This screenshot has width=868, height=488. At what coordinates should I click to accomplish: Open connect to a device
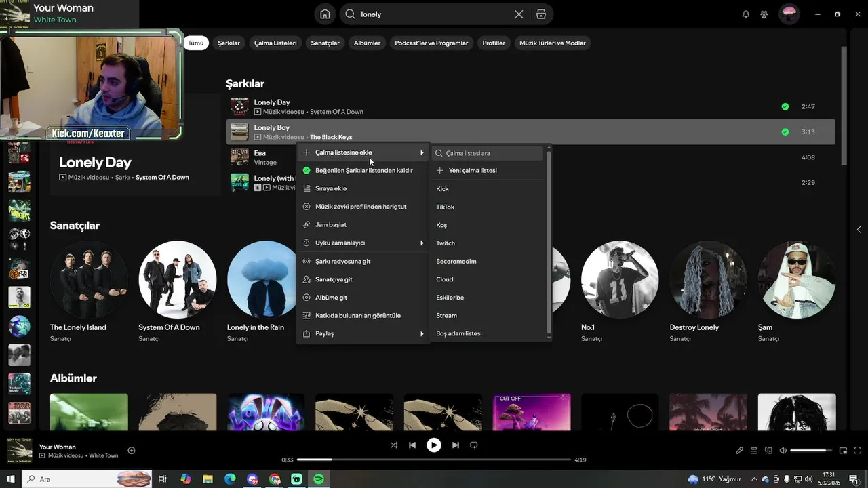coord(768,451)
